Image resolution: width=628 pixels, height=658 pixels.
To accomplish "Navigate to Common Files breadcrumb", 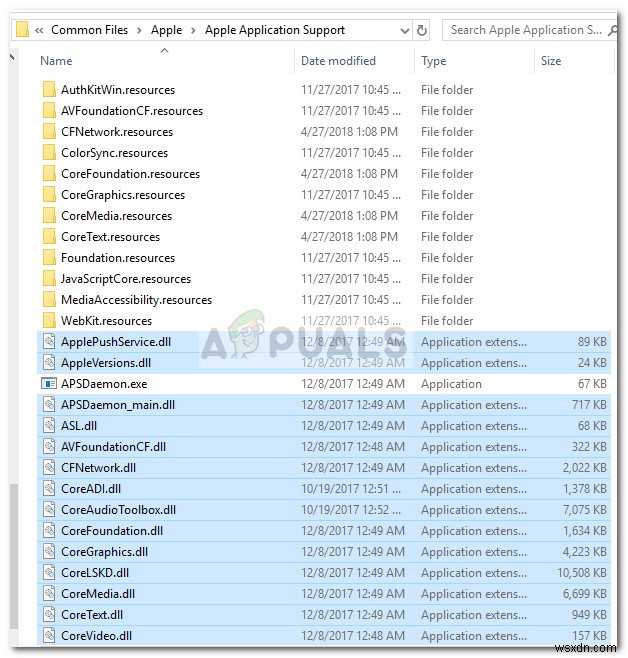I will [x=89, y=30].
